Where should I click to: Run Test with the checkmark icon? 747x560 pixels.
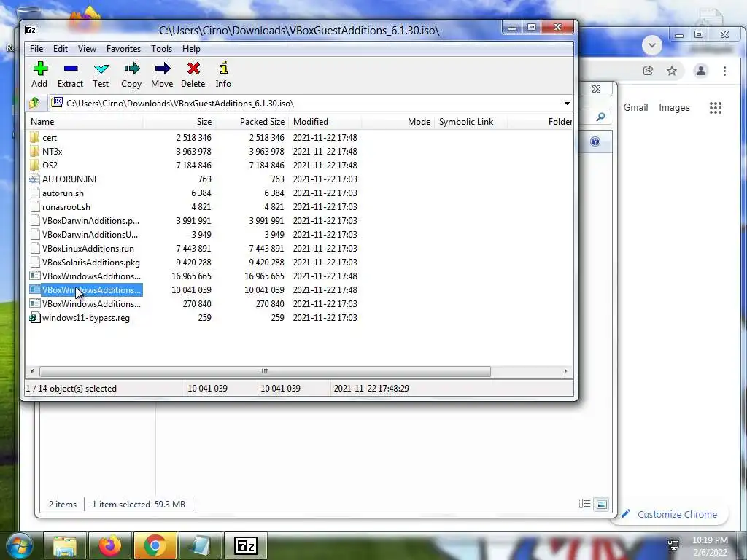click(x=101, y=69)
